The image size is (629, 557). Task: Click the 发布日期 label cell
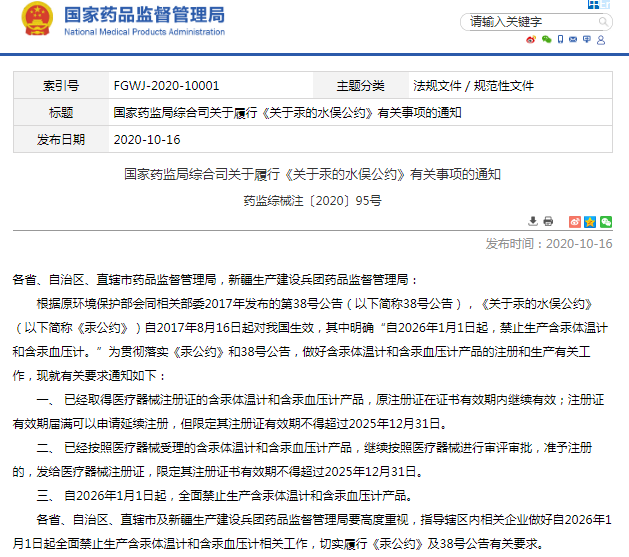pyautogui.click(x=61, y=139)
